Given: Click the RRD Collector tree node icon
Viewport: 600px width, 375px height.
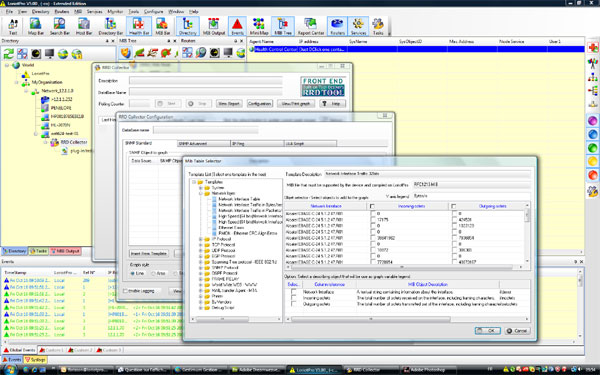Looking at the screenshot, I should tap(54, 142).
